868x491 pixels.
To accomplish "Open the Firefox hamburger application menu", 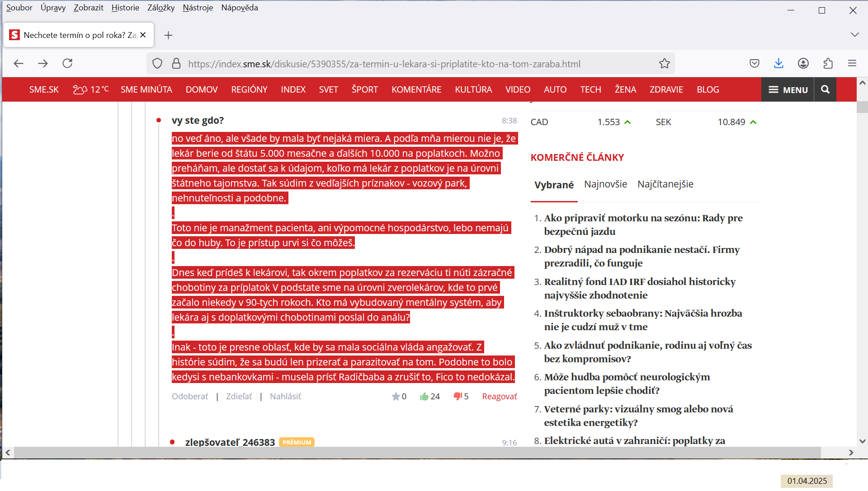I will (x=852, y=64).
